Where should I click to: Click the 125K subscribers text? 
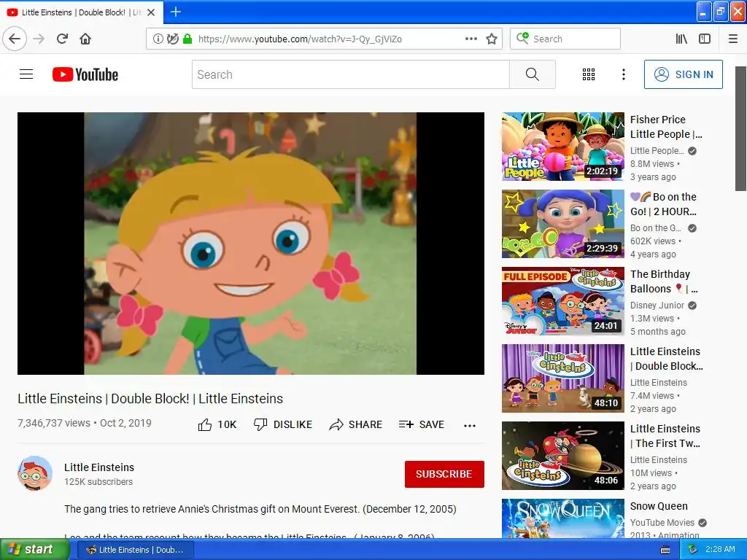click(x=98, y=482)
